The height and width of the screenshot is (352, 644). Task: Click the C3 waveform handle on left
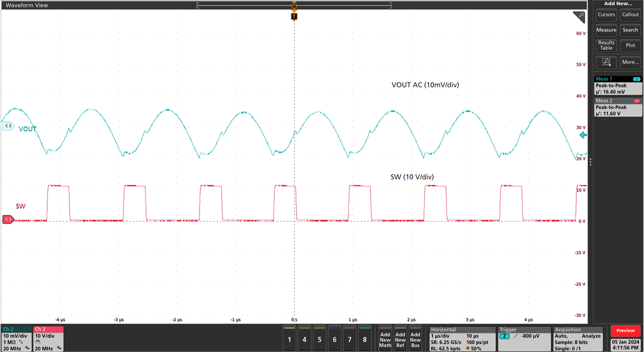point(8,219)
